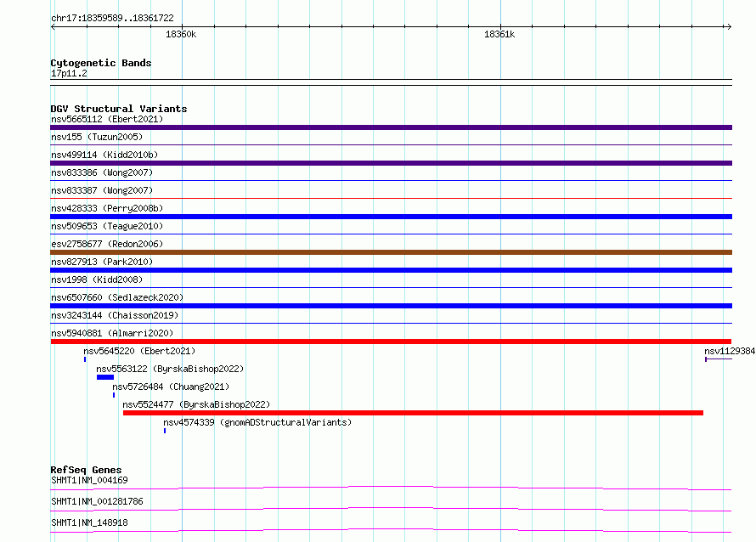Click the 18360k ruler tick label

[181, 34]
